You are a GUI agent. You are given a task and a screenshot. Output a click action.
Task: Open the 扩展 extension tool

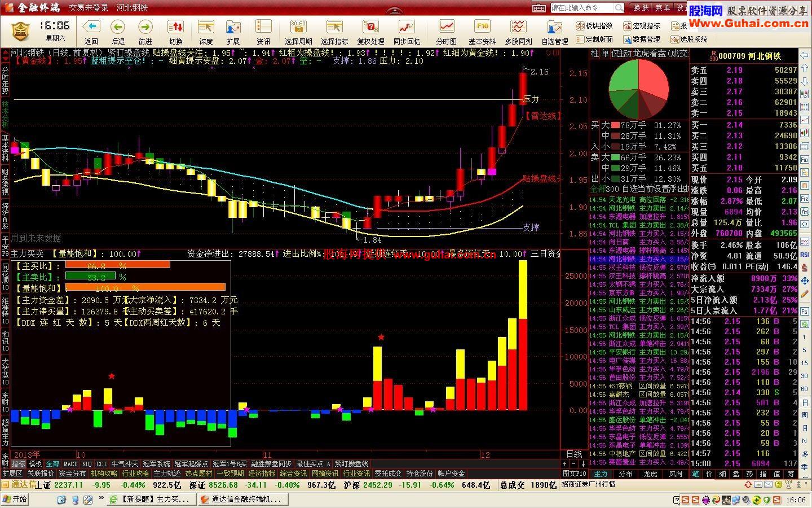coord(233,28)
